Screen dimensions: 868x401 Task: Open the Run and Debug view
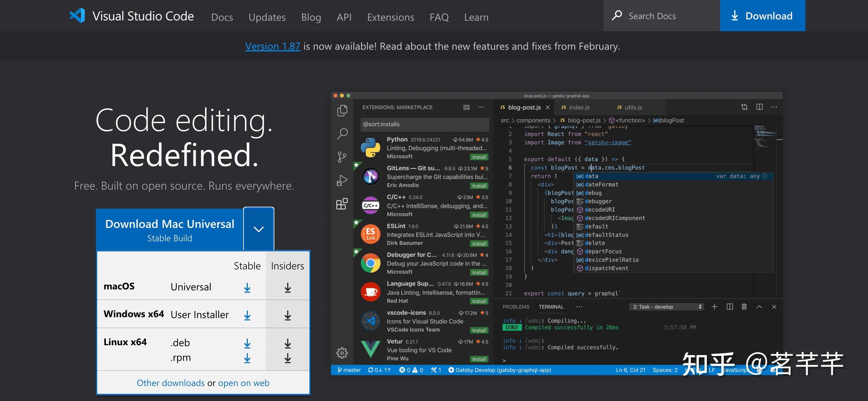342,180
